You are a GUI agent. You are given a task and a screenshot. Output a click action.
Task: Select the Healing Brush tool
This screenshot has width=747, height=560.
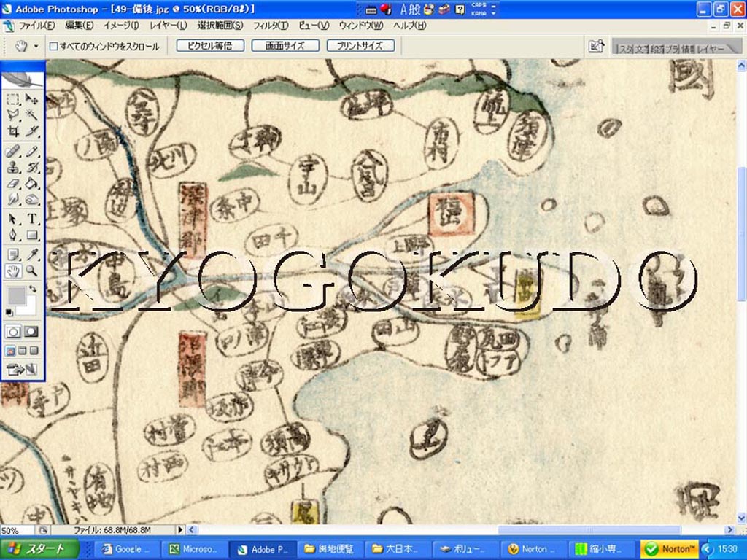pyautogui.click(x=13, y=152)
